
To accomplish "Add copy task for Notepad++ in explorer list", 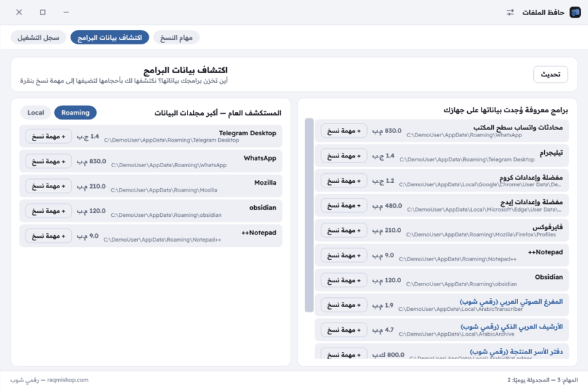I will (48, 236).
